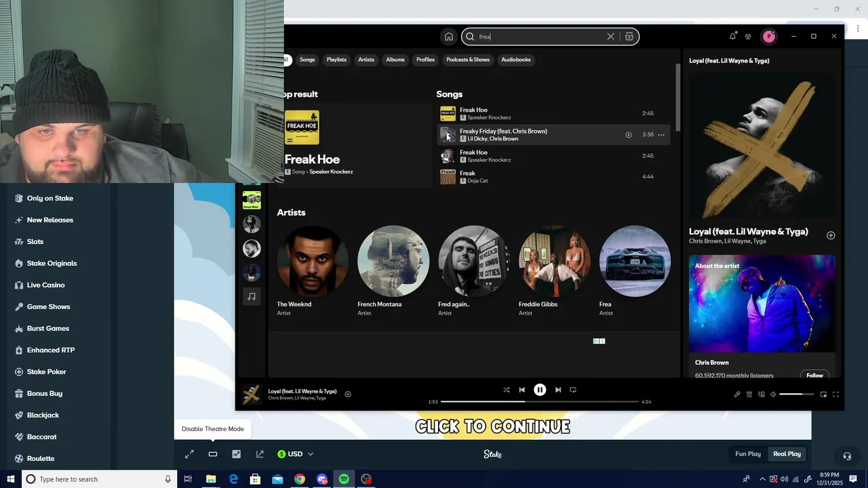Screen dimensions: 868x488
Task: Open more options for Freaky Friday
Action: [x=661, y=135]
